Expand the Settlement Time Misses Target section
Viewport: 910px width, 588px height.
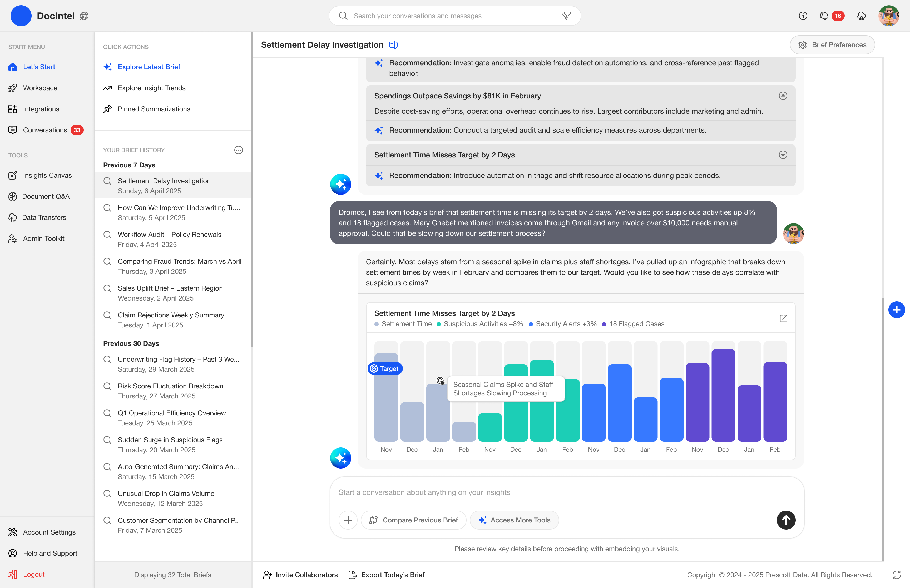pyautogui.click(x=783, y=155)
